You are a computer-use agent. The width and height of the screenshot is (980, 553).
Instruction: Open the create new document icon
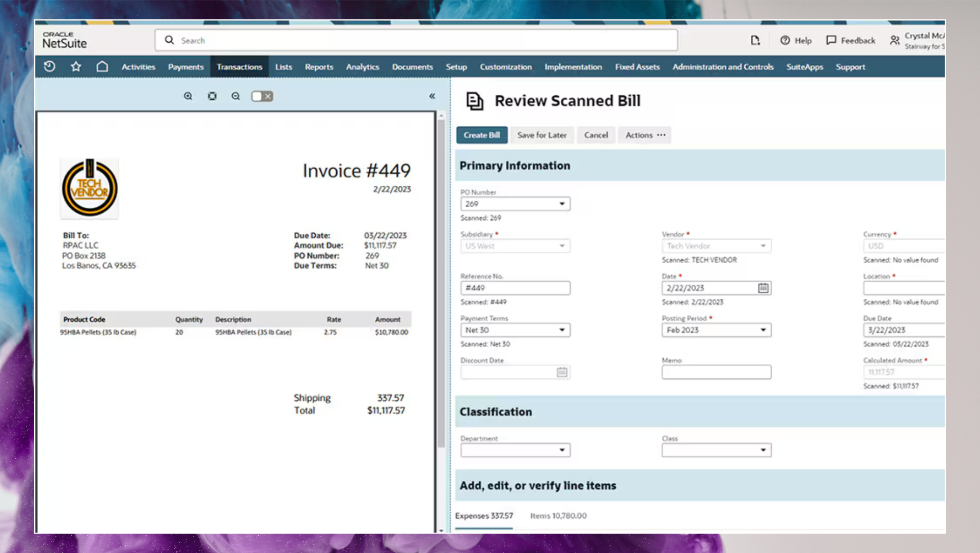click(x=755, y=40)
